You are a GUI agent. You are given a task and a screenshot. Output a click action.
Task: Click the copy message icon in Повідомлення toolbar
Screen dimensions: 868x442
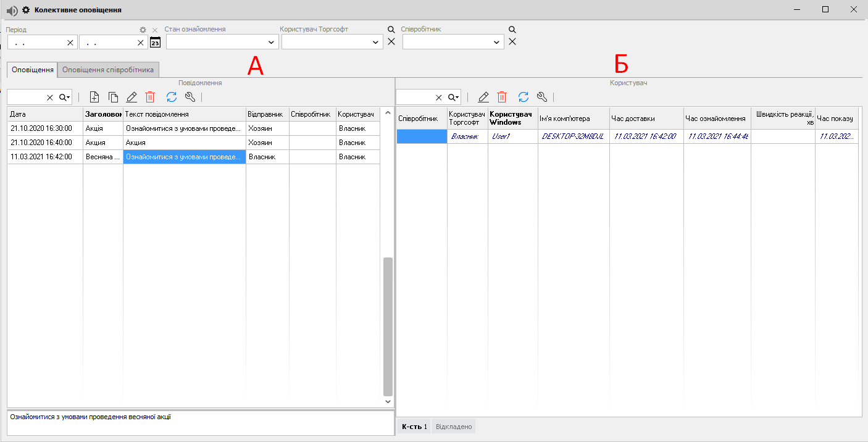(113, 97)
